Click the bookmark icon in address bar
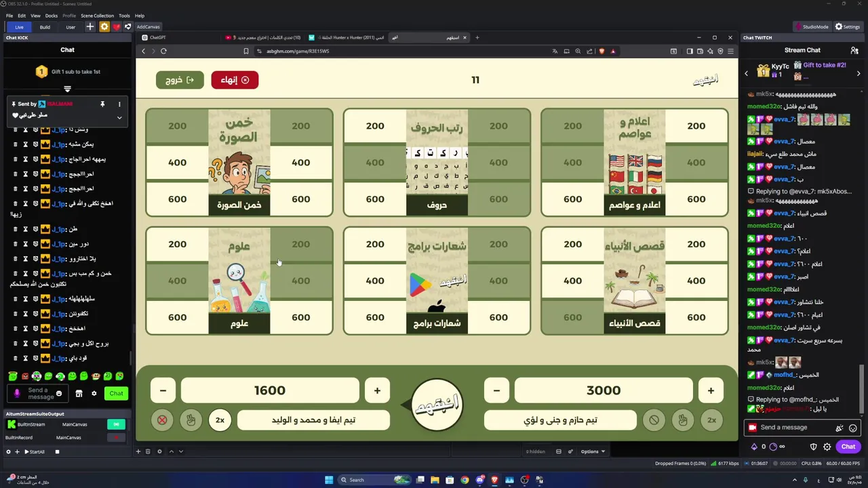Image resolution: width=868 pixels, height=488 pixels. 246,51
